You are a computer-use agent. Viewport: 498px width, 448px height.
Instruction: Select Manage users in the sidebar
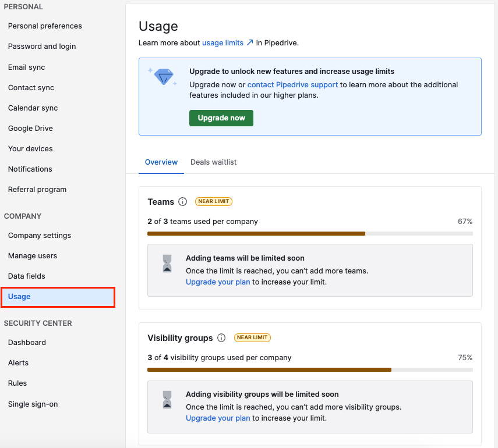coord(33,255)
